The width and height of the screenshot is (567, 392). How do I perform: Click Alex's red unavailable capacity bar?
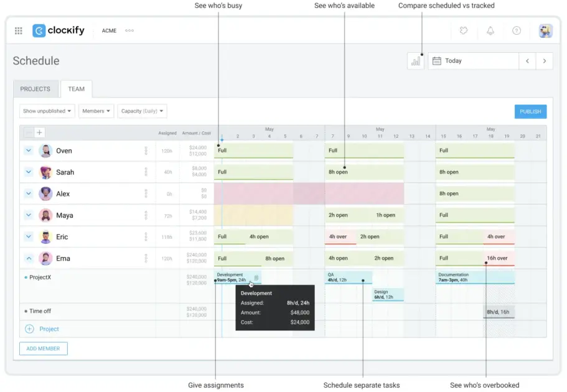[x=309, y=194]
